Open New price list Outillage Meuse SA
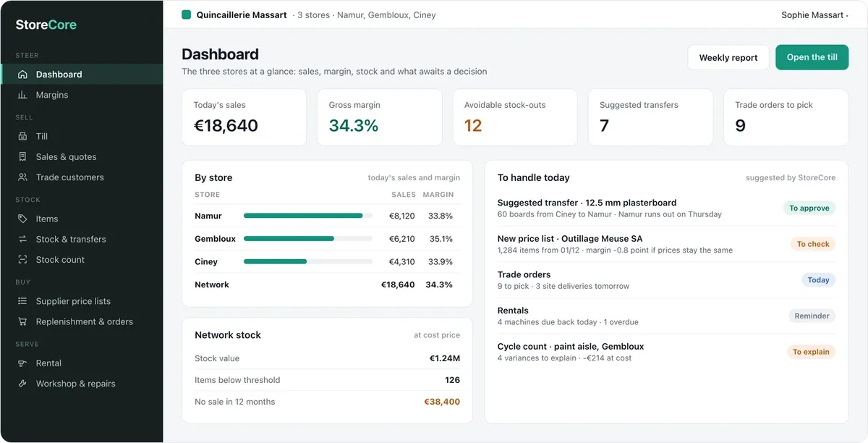This screenshot has width=868, height=443. (666, 244)
